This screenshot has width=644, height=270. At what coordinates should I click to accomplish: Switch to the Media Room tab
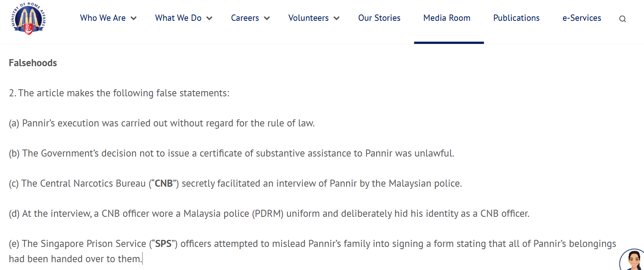(x=447, y=18)
